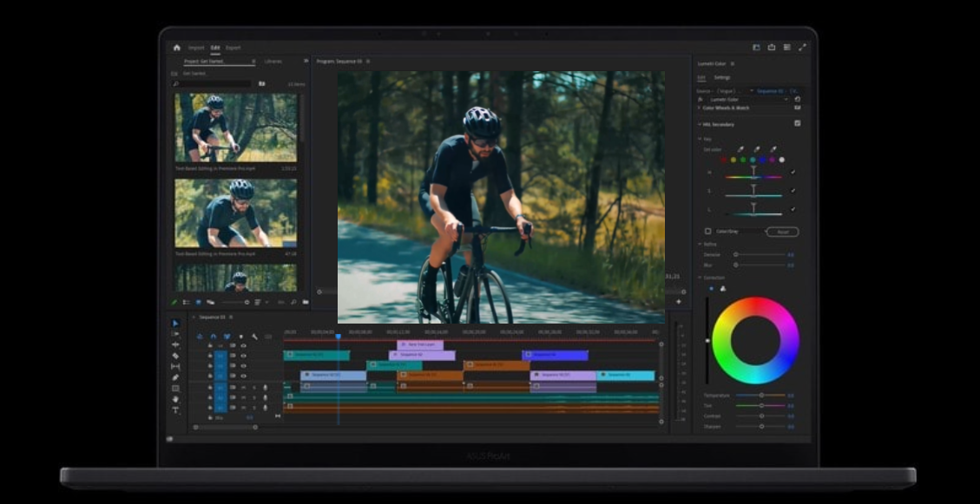The height and width of the screenshot is (504, 980).
Task: Pick the first Set color eyedropper
Action: 740,149
